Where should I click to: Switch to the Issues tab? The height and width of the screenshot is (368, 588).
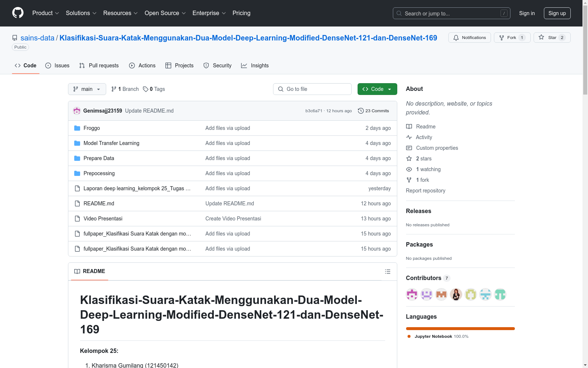tap(57, 66)
